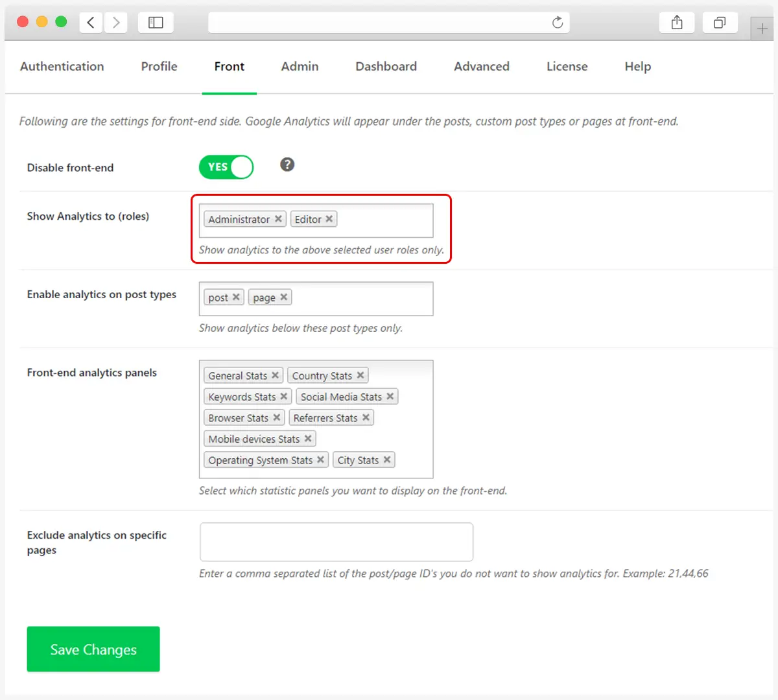The image size is (778, 700).
Task: Go to the License tab
Action: point(567,66)
